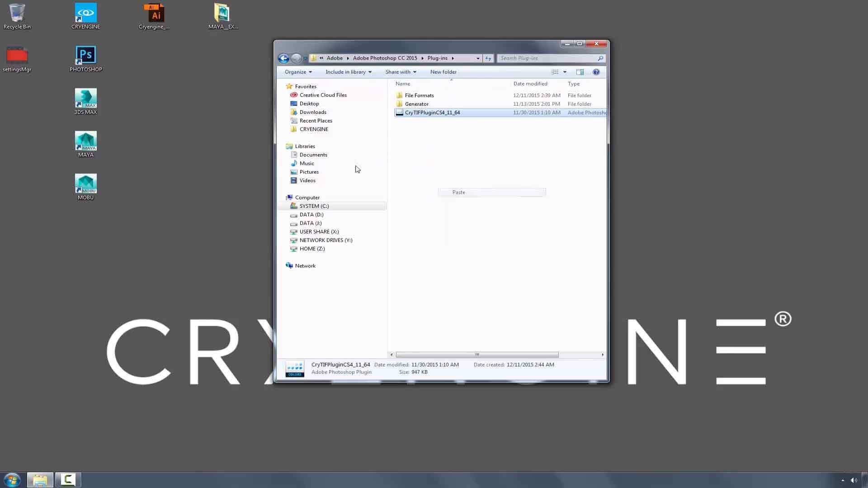Image resolution: width=868 pixels, height=488 pixels.
Task: Open the volume control in system tray
Action: point(854,480)
